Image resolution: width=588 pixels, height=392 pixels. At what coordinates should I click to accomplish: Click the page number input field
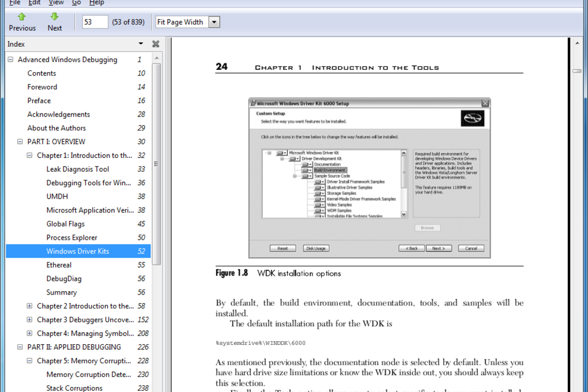(95, 22)
